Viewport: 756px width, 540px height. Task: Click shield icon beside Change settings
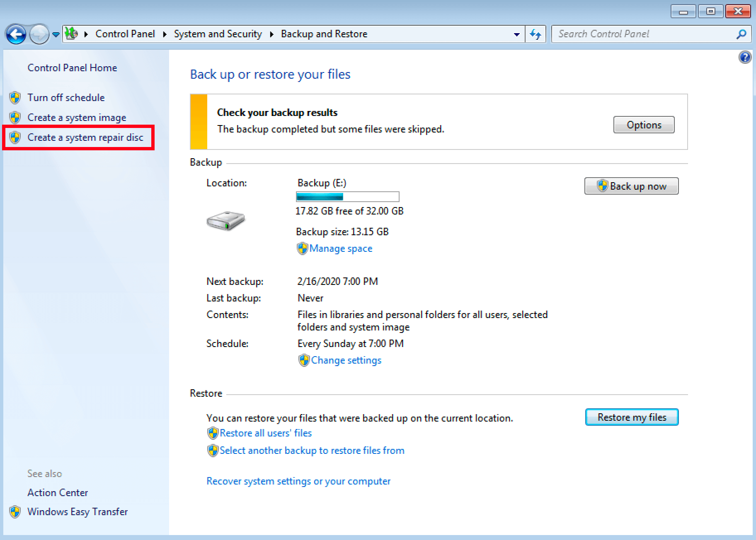[304, 360]
